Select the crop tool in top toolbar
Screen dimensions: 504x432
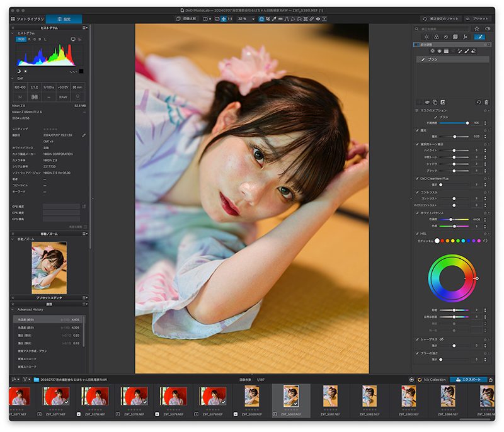[268, 19]
